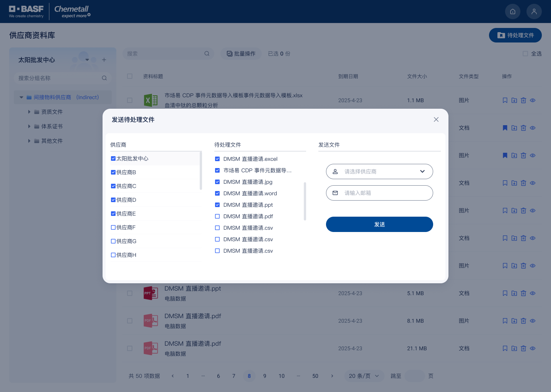Click the search magnifier in 搜索 box
The width and height of the screenshot is (551, 392).
pyautogui.click(x=207, y=54)
